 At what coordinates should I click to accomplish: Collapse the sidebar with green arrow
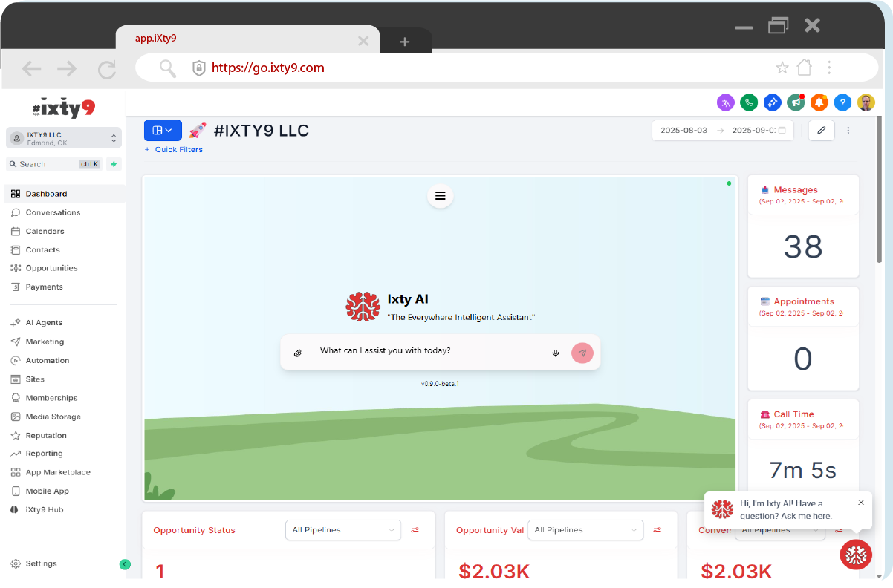125,564
